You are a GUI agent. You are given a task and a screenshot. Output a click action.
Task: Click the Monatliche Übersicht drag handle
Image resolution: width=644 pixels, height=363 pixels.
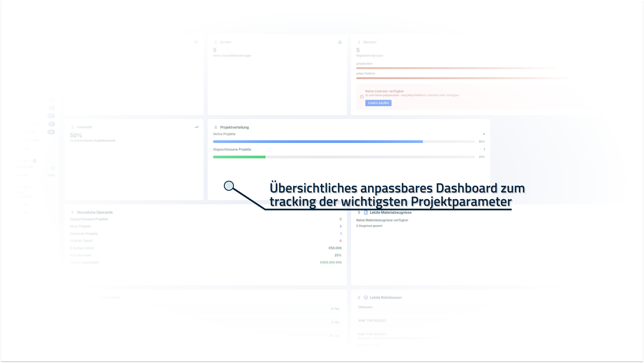pyautogui.click(x=73, y=213)
